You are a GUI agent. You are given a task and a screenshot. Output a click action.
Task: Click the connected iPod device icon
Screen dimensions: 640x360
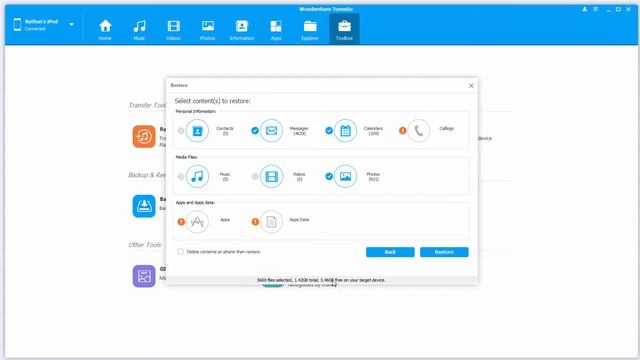(x=17, y=24)
